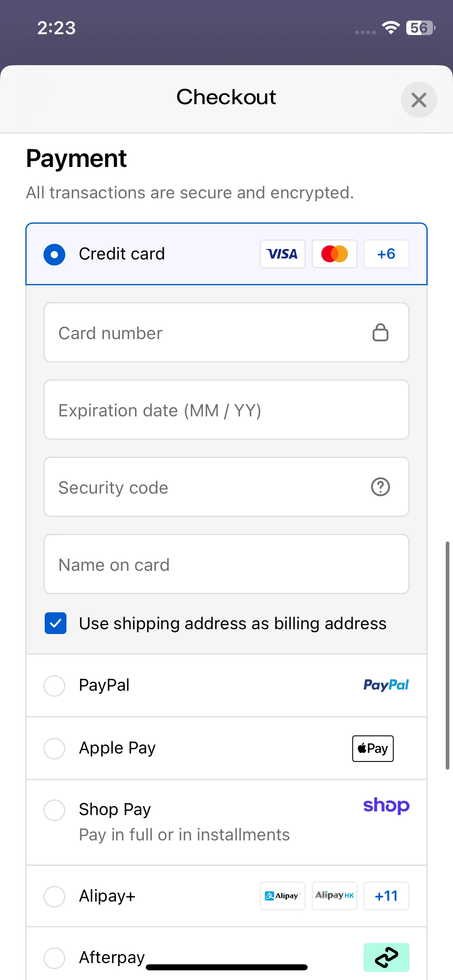This screenshot has height=980, width=453.
Task: Tap the Apple Pay badge icon
Action: tap(373, 748)
